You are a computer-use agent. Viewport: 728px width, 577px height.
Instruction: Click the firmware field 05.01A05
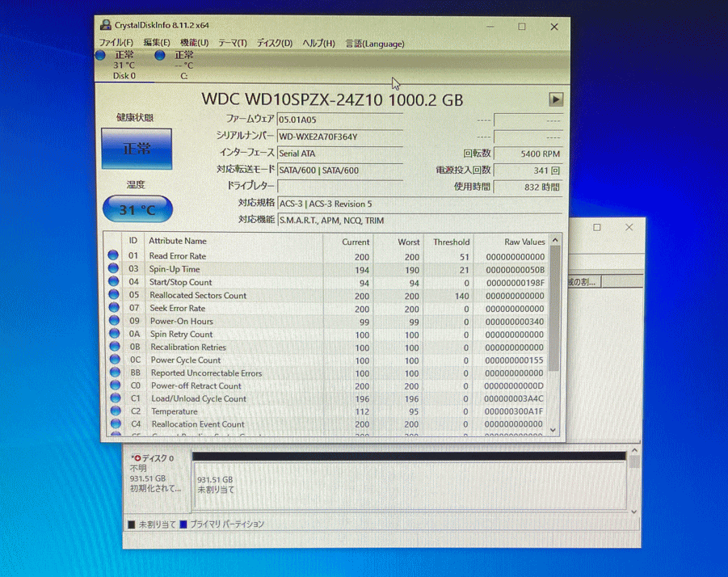coord(339,120)
